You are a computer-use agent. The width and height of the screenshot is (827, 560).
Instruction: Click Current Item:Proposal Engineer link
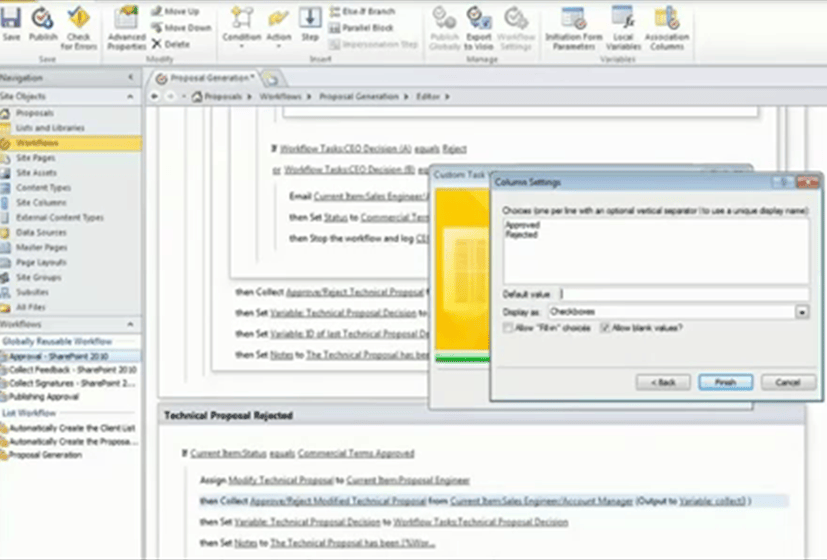click(x=408, y=480)
